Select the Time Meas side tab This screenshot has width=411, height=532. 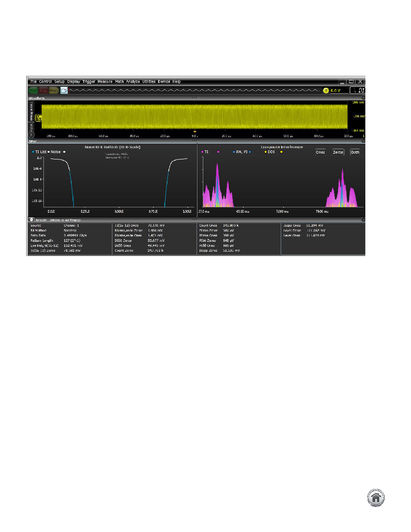(31, 112)
